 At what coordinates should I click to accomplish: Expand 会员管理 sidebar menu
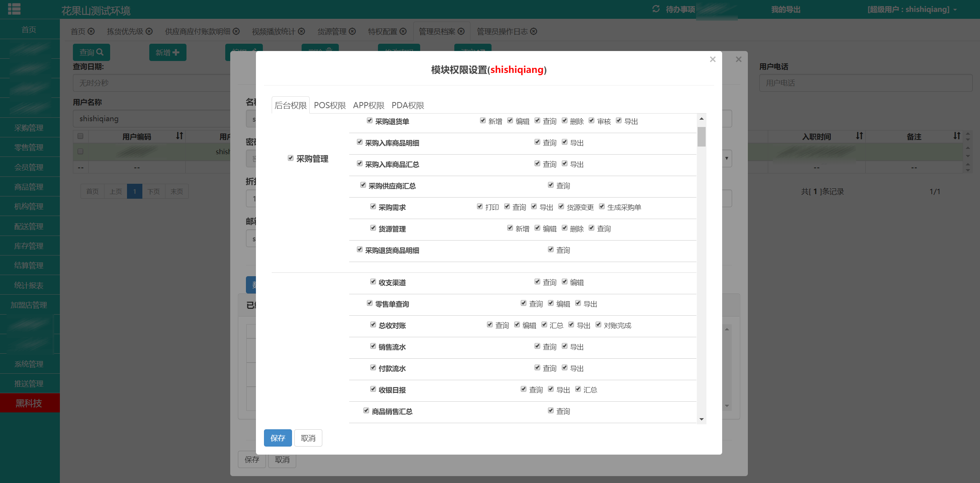(29, 167)
